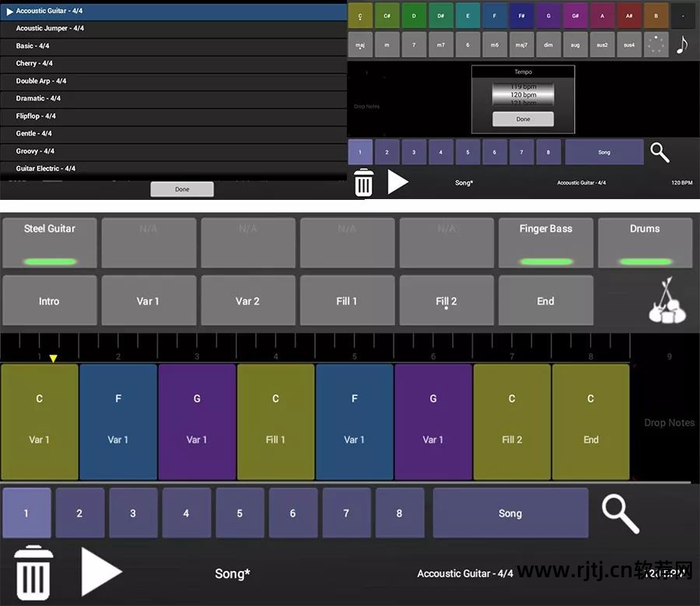Click the small magnifier in the tempo screen

660,152
